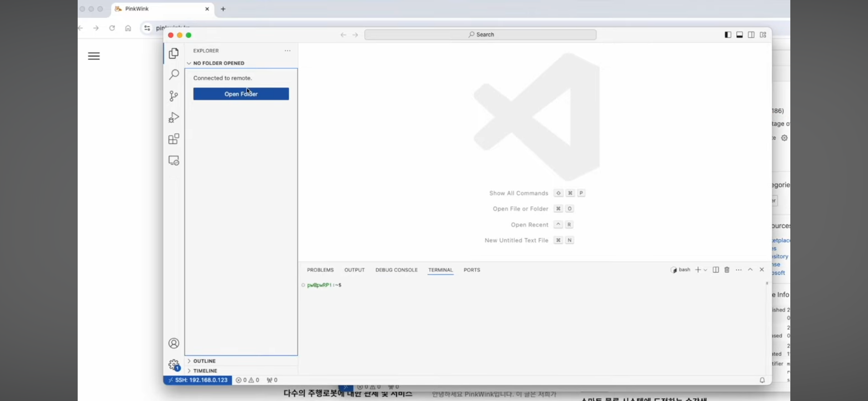Screen dimensions: 868x401
Task: Expand the TIMELINE section
Action: (x=205, y=371)
